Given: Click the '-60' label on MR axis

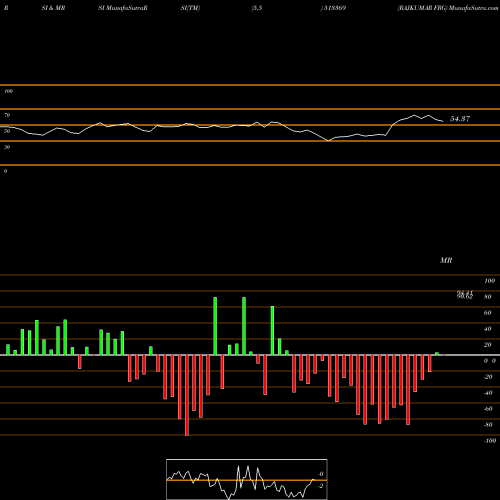Looking at the screenshot, I should (x=488, y=409).
